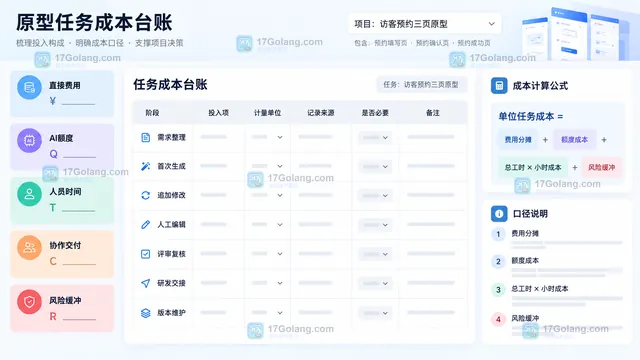Image resolution: width=640 pixels, height=360 pixels.
Task: Open the 项目 访客预约三页原型 dropdown
Action: click(x=424, y=24)
